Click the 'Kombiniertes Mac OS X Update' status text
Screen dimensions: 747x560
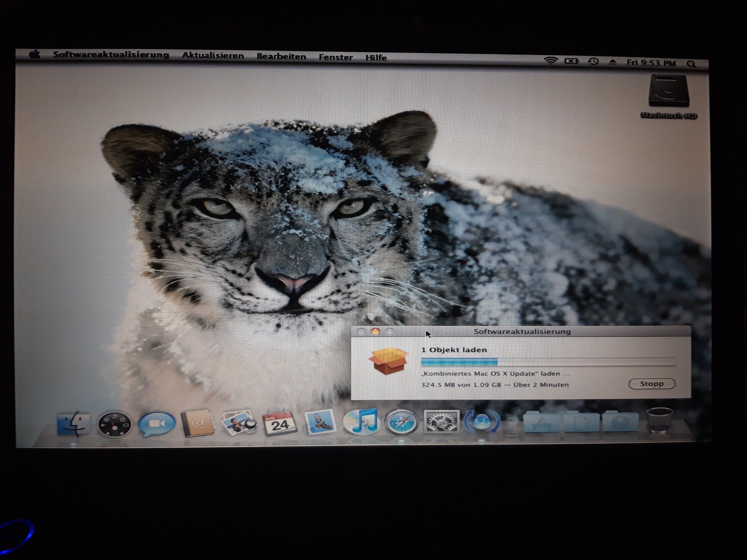click(495, 373)
